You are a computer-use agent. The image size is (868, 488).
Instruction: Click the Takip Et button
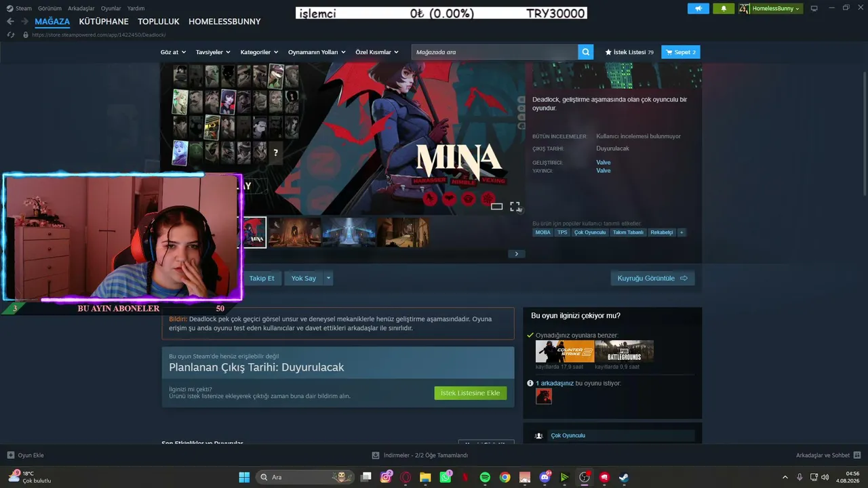tap(262, 278)
